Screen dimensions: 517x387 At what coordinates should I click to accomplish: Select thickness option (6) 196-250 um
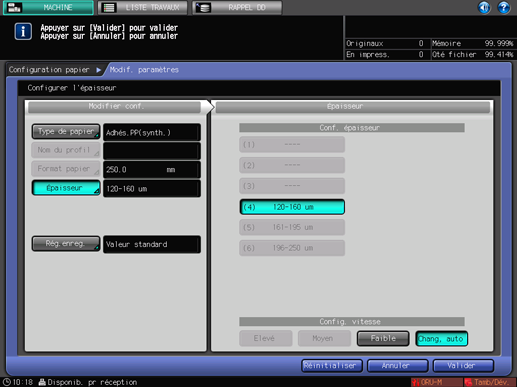tap(292, 248)
